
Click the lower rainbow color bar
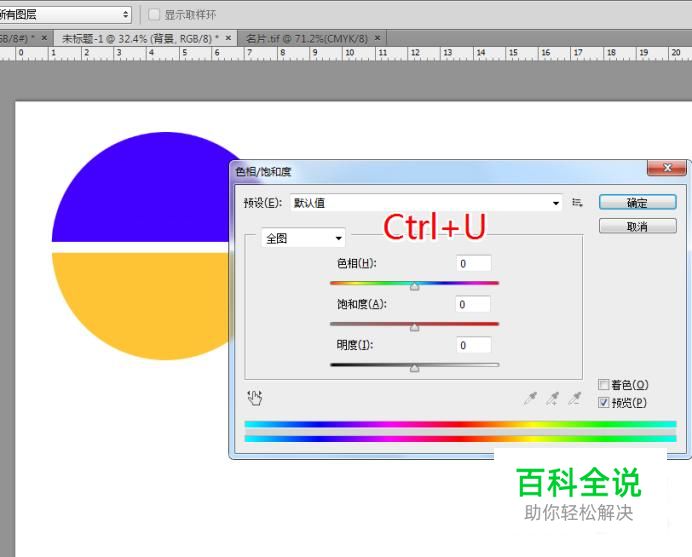(x=460, y=439)
